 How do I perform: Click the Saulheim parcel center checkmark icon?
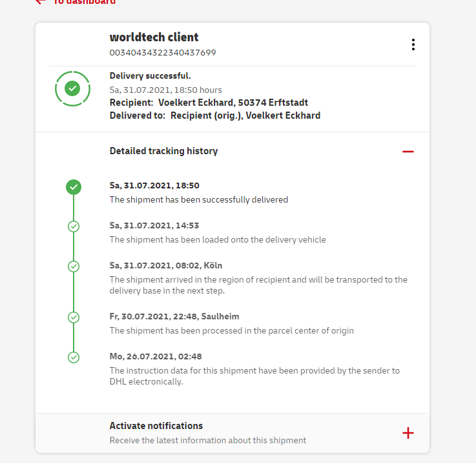74,317
